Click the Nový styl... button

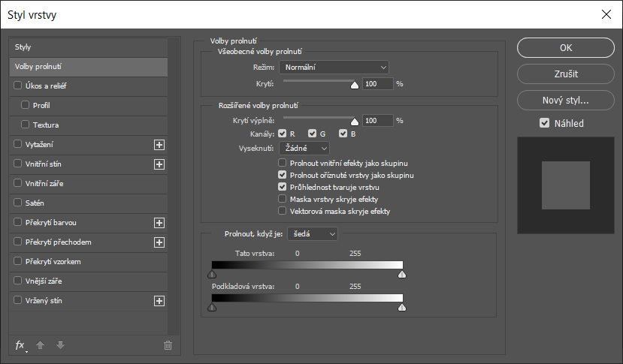[x=565, y=100]
